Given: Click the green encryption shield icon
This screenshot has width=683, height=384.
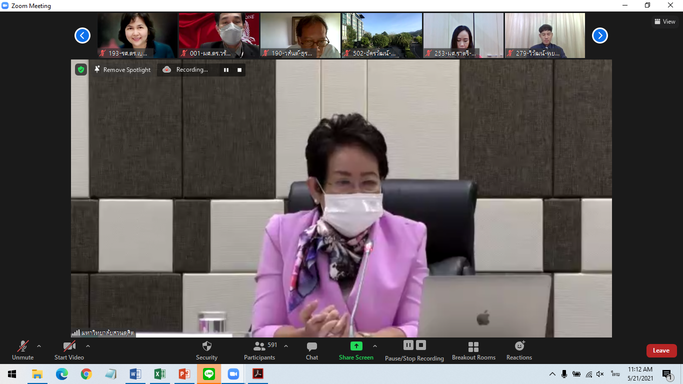Looking at the screenshot, I should click(81, 70).
